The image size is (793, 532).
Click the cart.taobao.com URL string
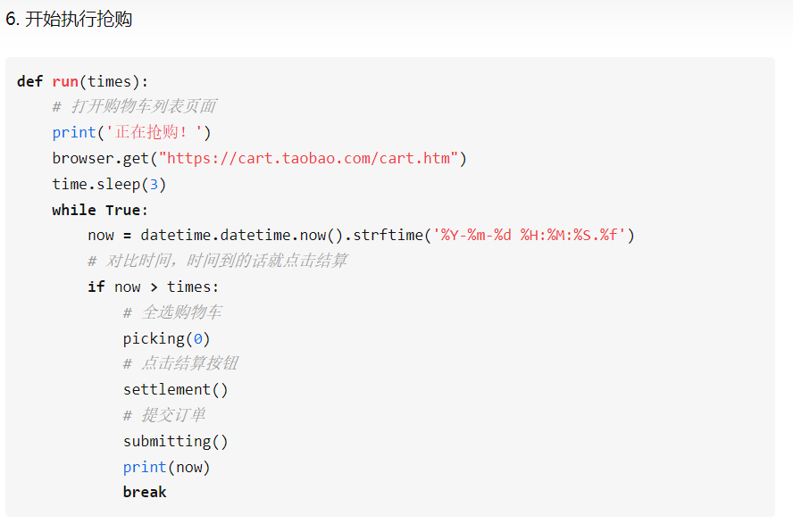pos(308,158)
